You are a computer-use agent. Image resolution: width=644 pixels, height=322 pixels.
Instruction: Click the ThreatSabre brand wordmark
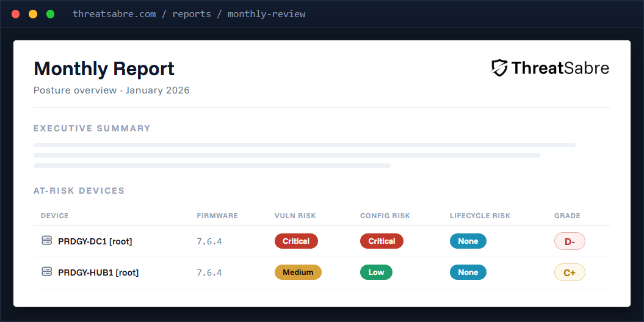[560, 68]
